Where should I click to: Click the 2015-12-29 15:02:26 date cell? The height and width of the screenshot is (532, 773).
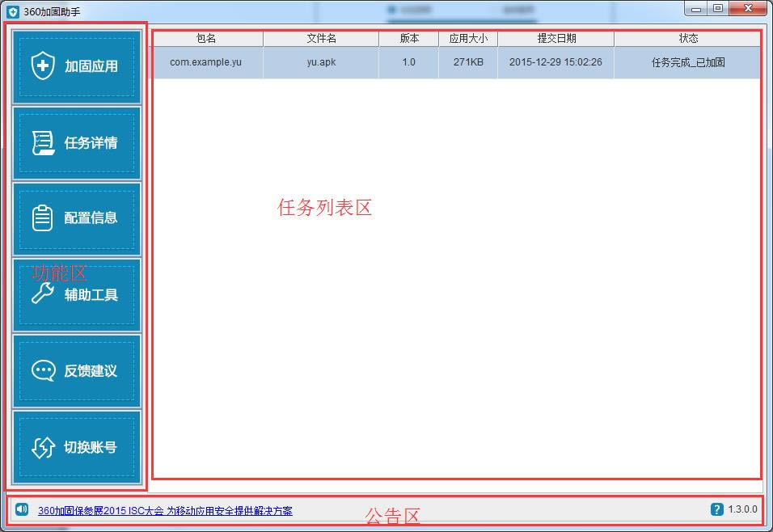click(556, 62)
